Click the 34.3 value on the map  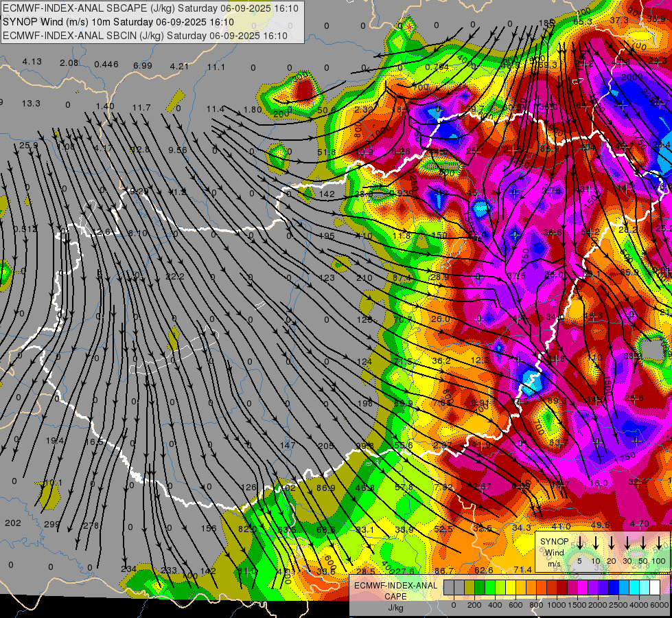tap(522, 527)
